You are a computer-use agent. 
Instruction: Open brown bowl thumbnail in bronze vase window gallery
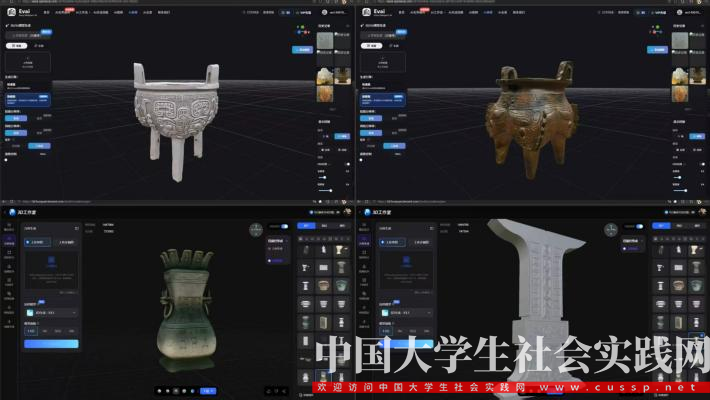(323, 285)
